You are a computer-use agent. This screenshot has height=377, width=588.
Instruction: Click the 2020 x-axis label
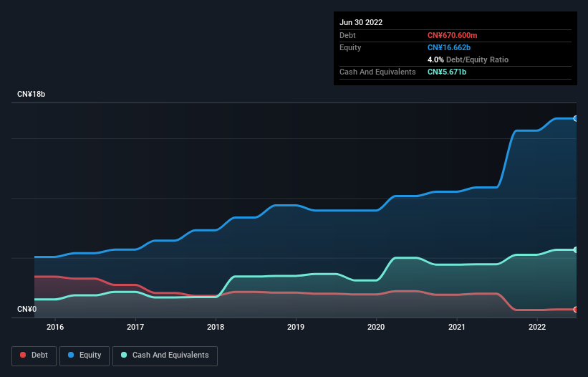pyautogui.click(x=376, y=327)
